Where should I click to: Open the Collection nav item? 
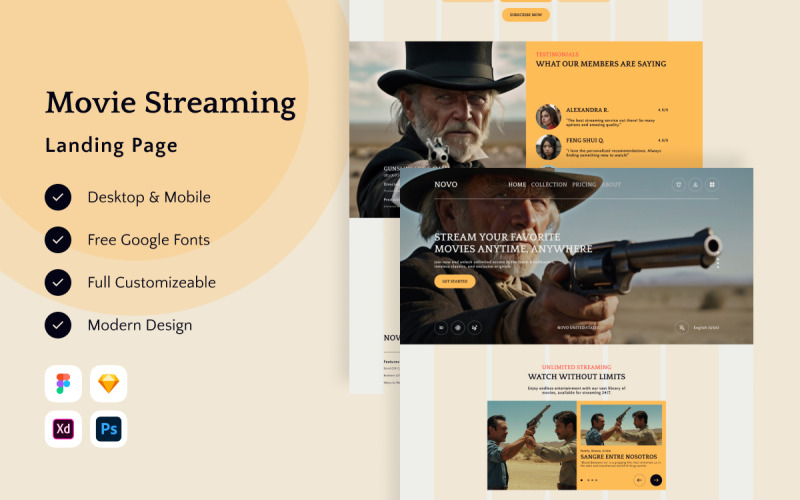click(549, 185)
